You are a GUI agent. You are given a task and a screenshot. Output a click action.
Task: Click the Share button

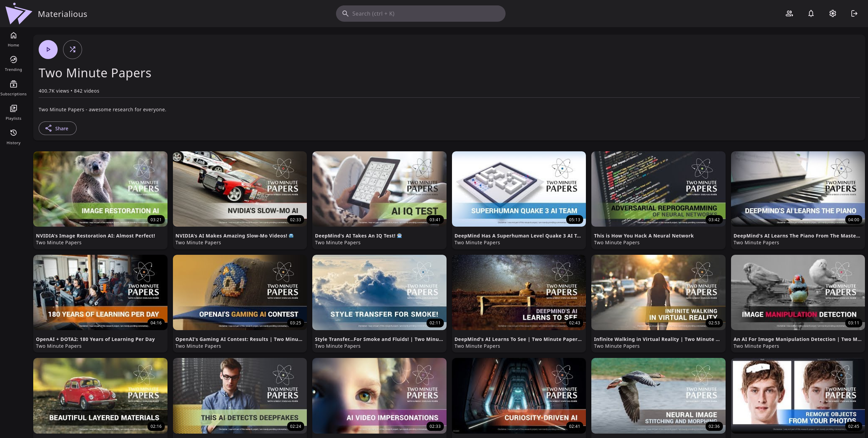click(57, 128)
